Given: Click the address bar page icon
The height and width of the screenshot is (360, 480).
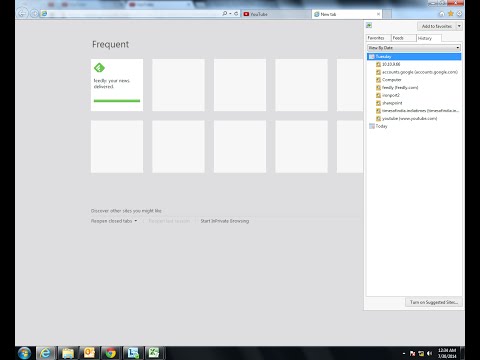Looking at the screenshot, I should click(44, 14).
